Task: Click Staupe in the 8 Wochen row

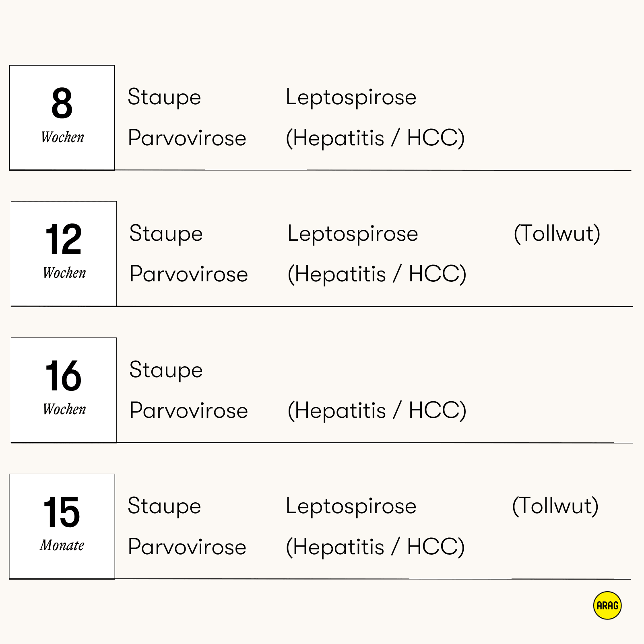Action: 164,98
